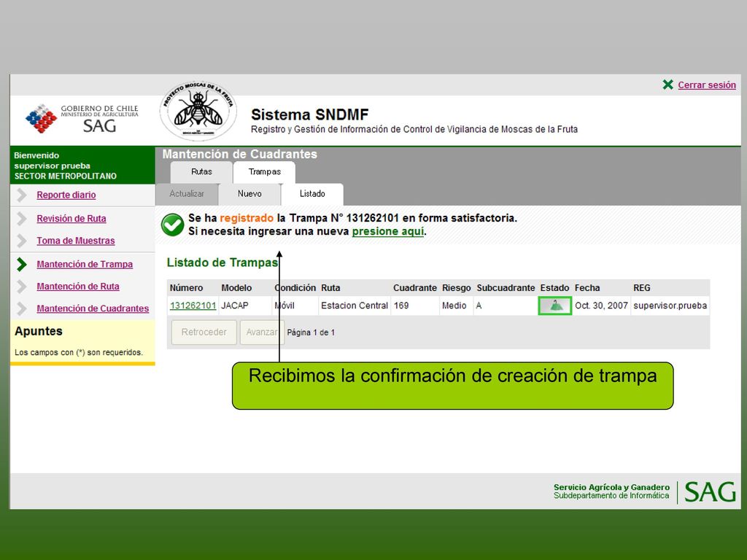Open the Reporte diario link
This screenshot has height=560, width=747.
[66, 195]
